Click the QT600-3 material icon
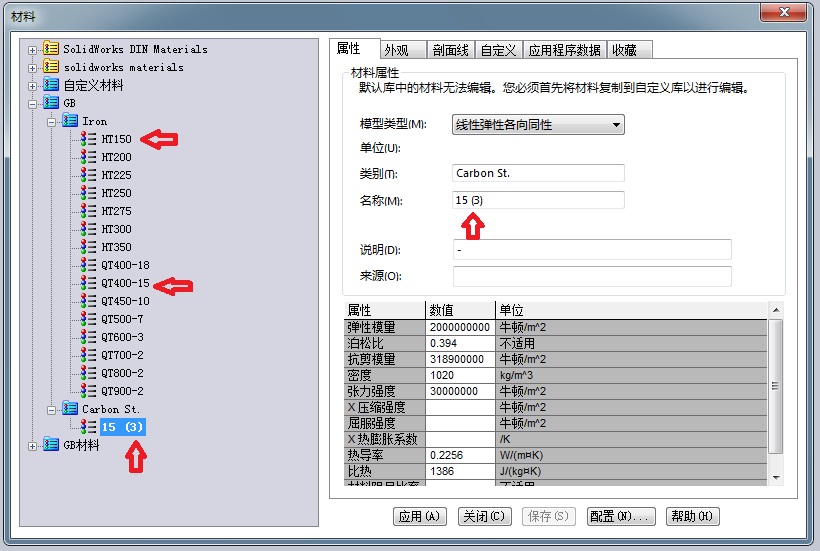Image resolution: width=820 pixels, height=551 pixels. (x=88, y=337)
